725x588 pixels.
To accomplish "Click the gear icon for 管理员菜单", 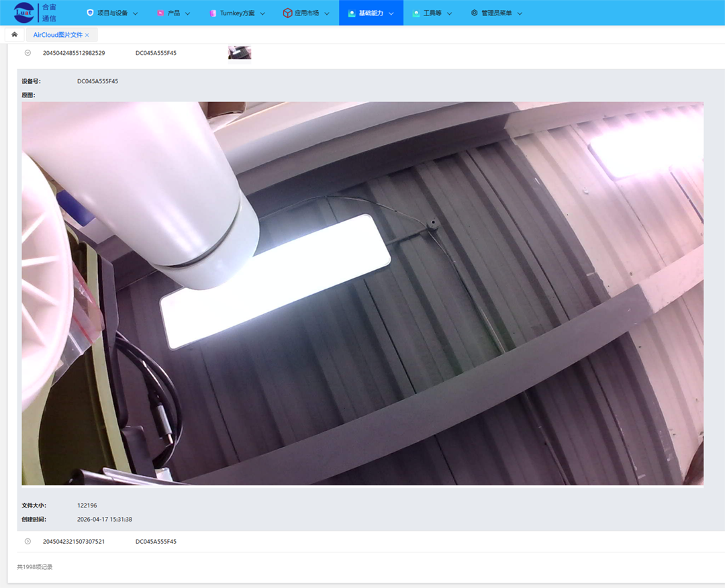I will click(x=474, y=13).
